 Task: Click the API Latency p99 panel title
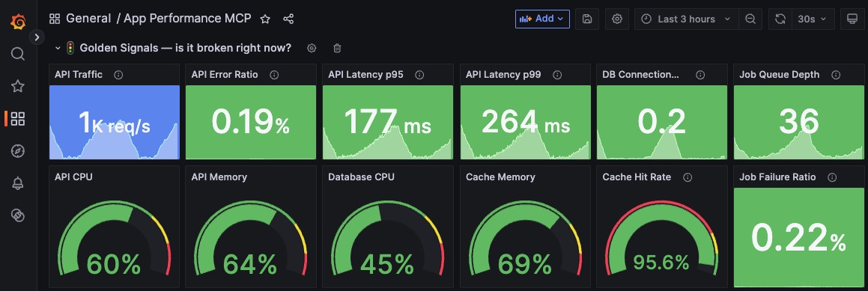[x=504, y=75]
